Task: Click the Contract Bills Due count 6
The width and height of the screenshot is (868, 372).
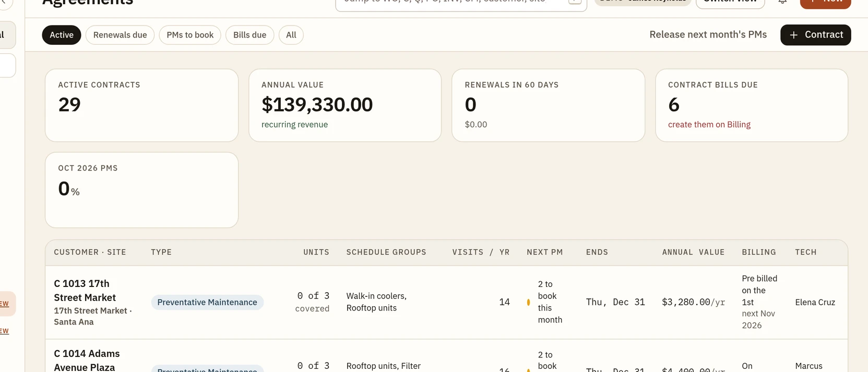Action: pos(674,105)
